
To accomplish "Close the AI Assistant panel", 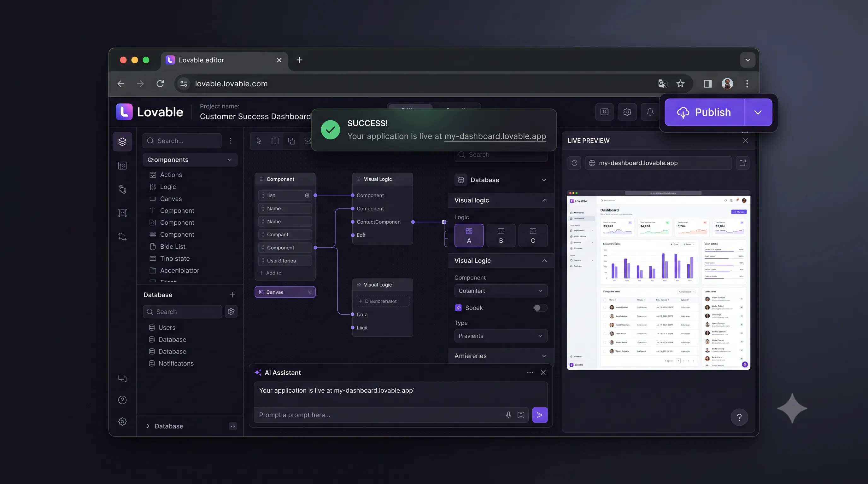I will [x=543, y=372].
